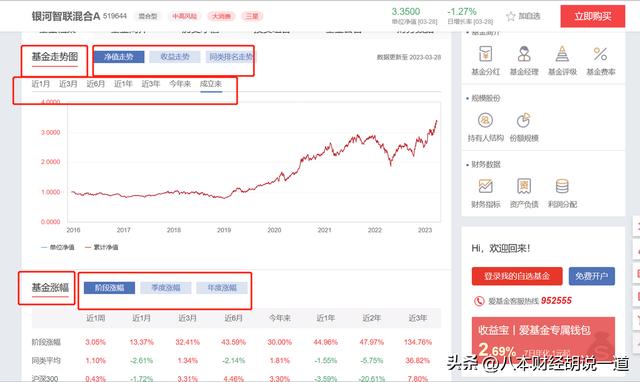Click the -5.75% cell

pos(371,361)
